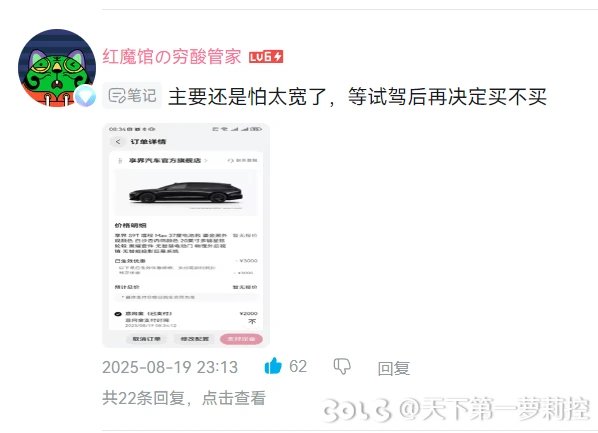
Task: Click the thumbs-up like icon
Action: (x=273, y=366)
